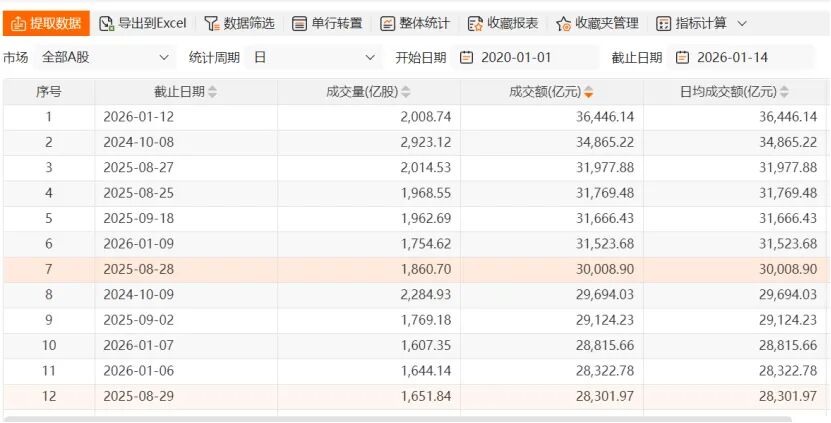Apply 单行转置 to the table

coord(327,23)
